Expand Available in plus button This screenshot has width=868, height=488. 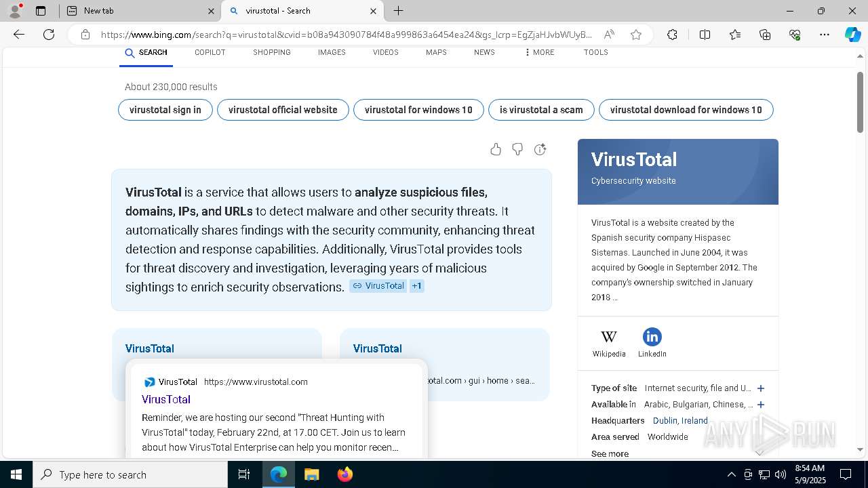click(761, 405)
